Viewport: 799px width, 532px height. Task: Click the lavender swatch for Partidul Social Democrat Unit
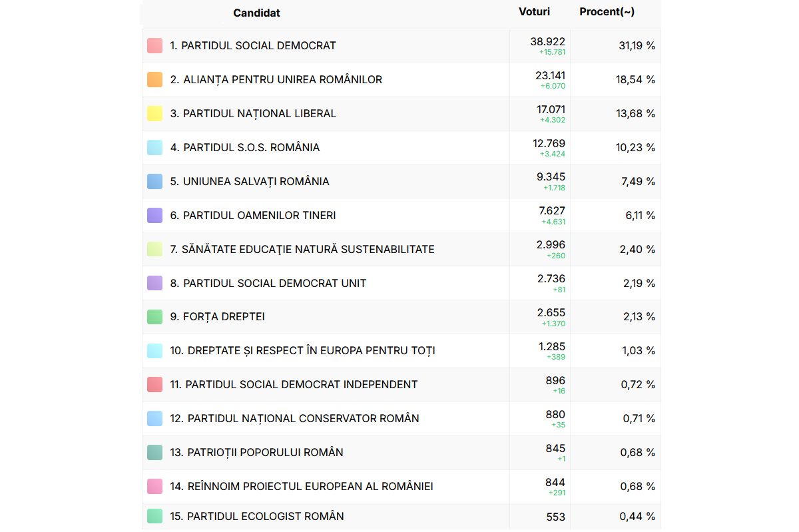(154, 284)
